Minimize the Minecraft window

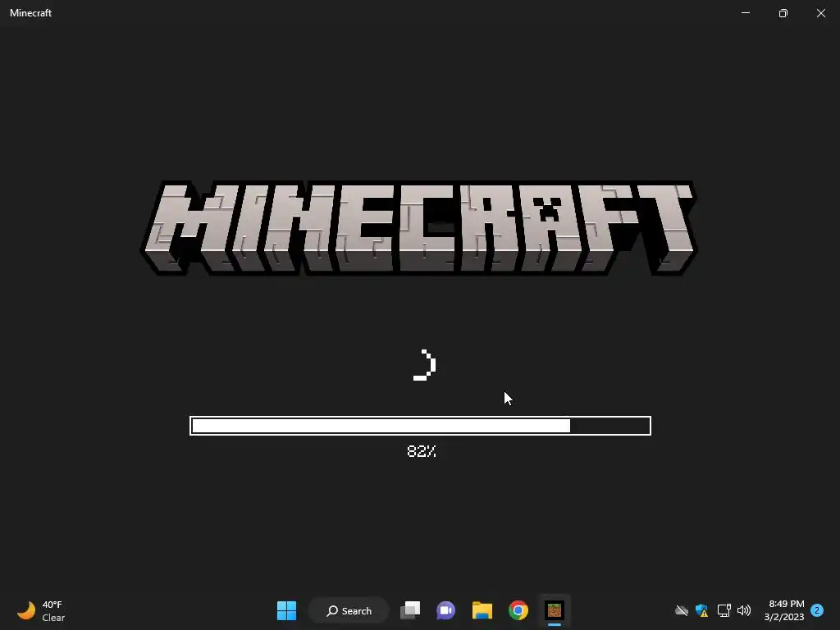[746, 13]
